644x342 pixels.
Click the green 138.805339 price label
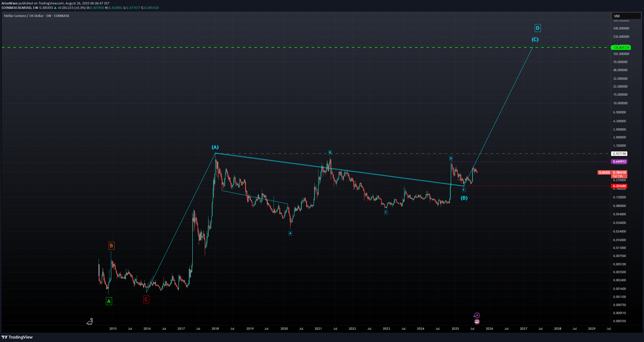tap(621, 47)
